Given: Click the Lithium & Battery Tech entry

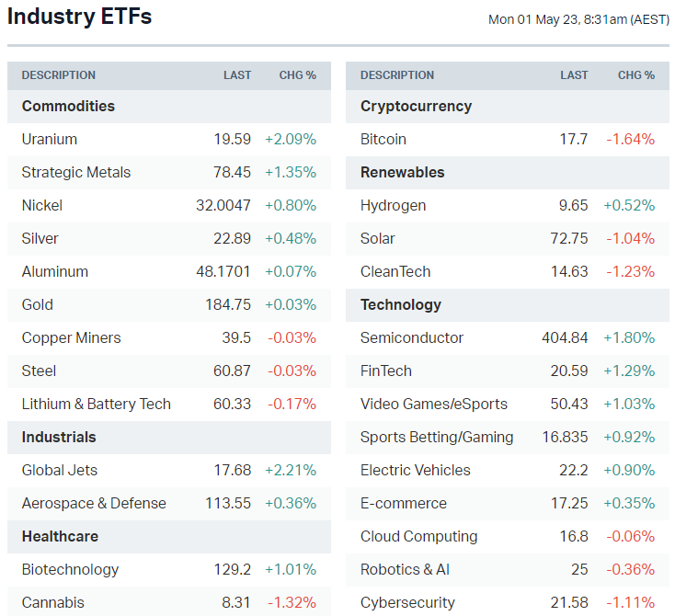Looking at the screenshot, I should 97,404.
